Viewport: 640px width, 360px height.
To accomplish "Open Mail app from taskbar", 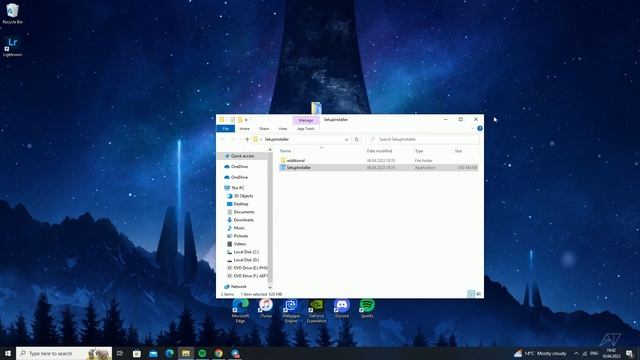I will point(153,353).
